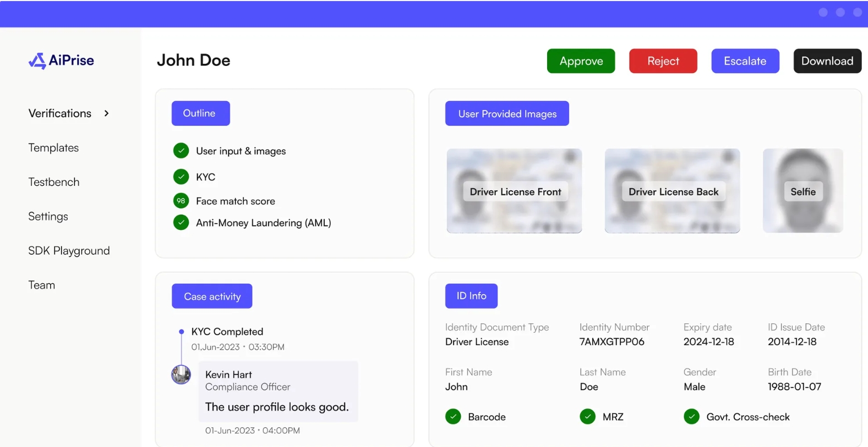Screen dimensions: 868x447
Task: Approve the John Doe verification
Action: point(581,61)
